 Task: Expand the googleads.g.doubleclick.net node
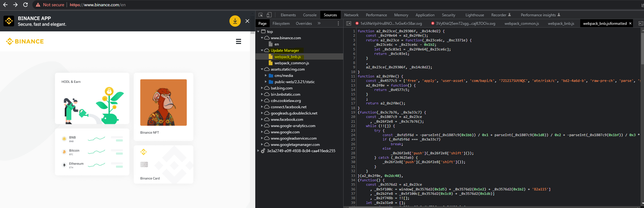click(262, 113)
